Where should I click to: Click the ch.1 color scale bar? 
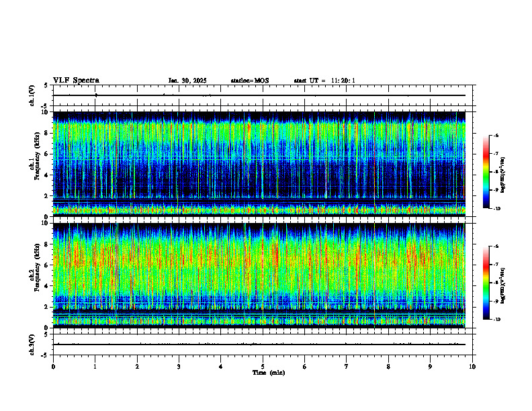click(486, 172)
